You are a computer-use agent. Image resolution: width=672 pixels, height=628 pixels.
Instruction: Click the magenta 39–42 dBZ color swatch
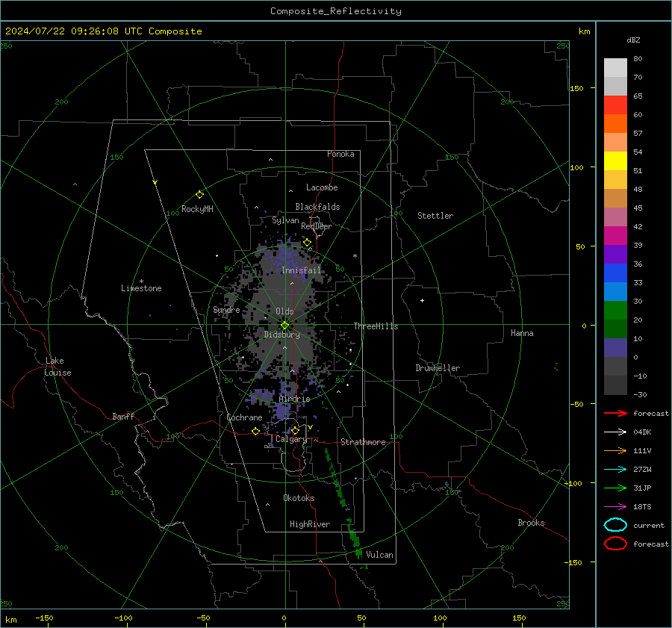point(615,235)
